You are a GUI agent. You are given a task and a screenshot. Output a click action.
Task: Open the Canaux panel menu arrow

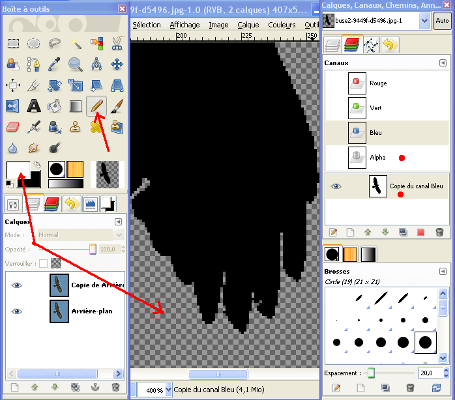[x=443, y=63]
